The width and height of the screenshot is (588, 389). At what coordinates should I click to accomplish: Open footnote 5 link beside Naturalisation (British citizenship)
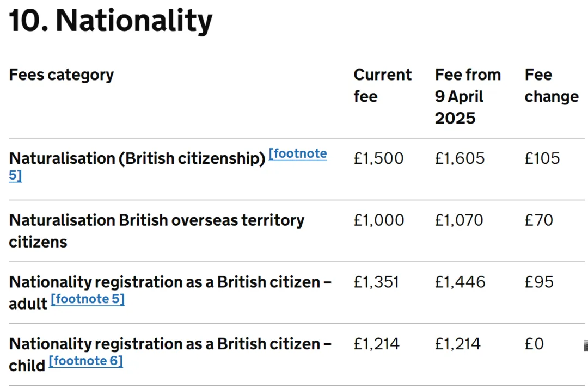coord(298,154)
